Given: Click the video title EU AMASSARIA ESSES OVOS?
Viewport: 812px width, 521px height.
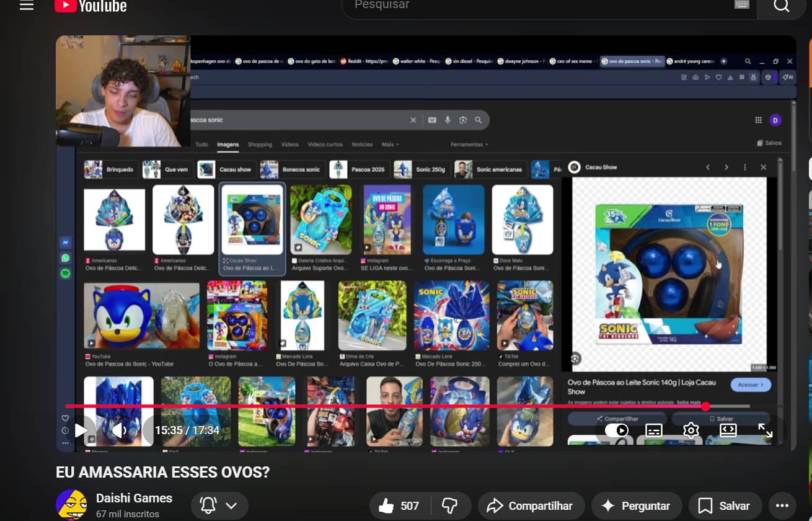Looking at the screenshot, I should click(x=163, y=473).
